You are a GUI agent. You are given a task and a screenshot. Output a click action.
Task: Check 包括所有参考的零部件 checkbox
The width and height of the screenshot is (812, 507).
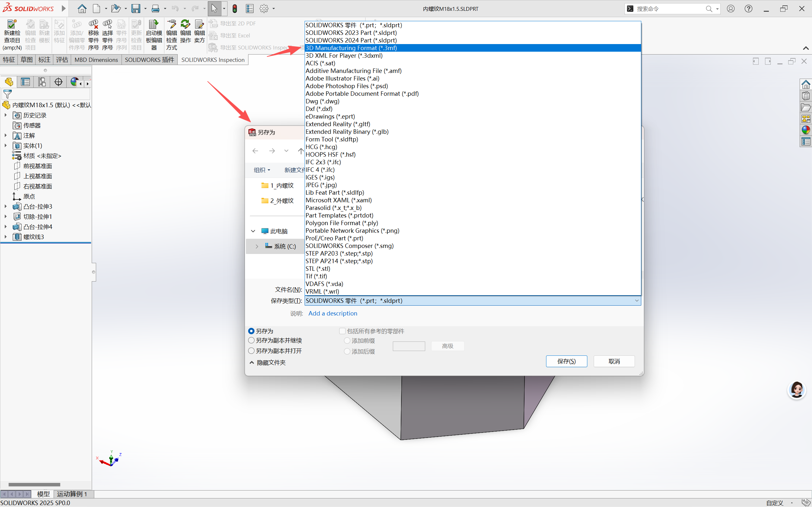(x=342, y=331)
